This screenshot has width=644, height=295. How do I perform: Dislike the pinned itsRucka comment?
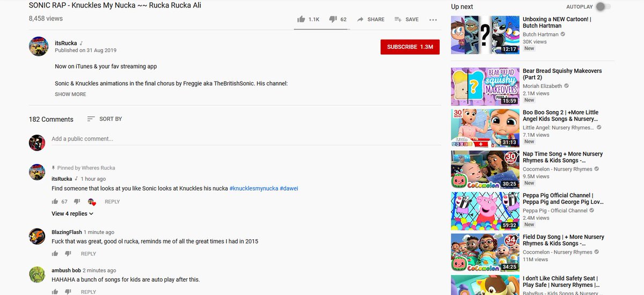[77, 202]
